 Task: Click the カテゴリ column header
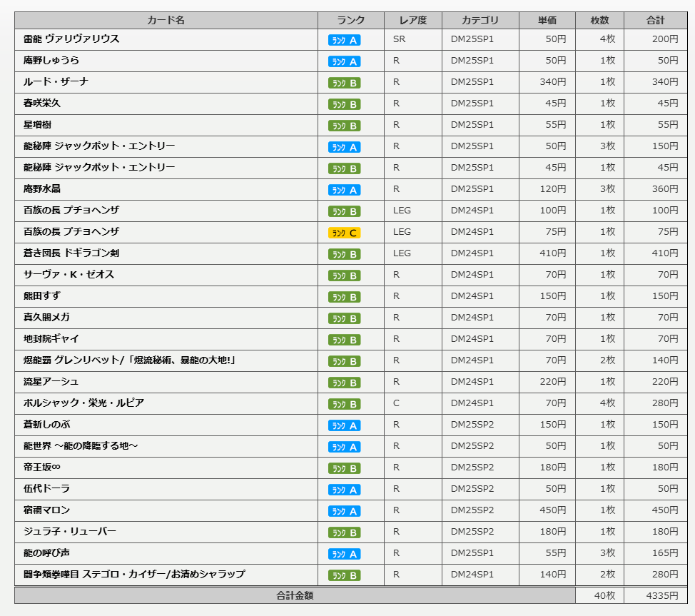point(480,21)
